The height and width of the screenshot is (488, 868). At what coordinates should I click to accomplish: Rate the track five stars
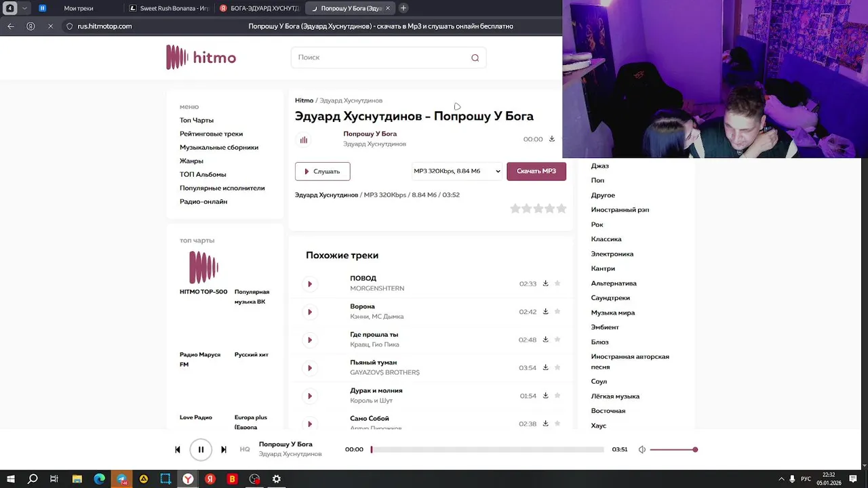click(561, 209)
